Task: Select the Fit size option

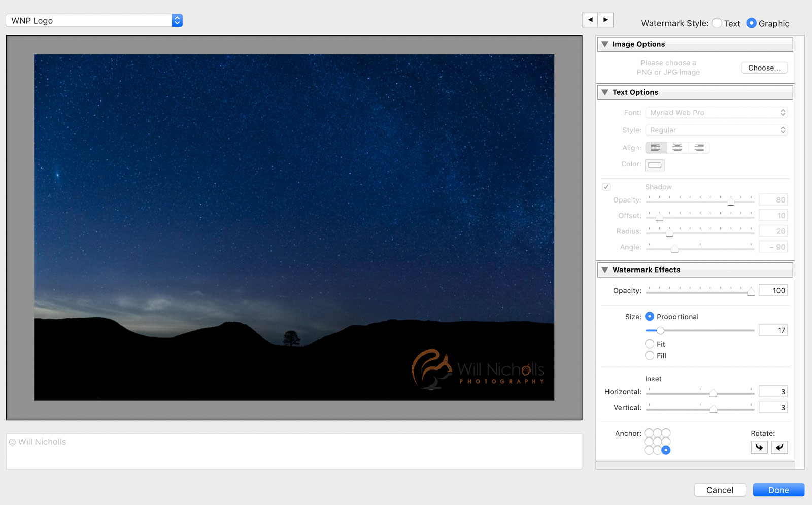Action: point(650,344)
